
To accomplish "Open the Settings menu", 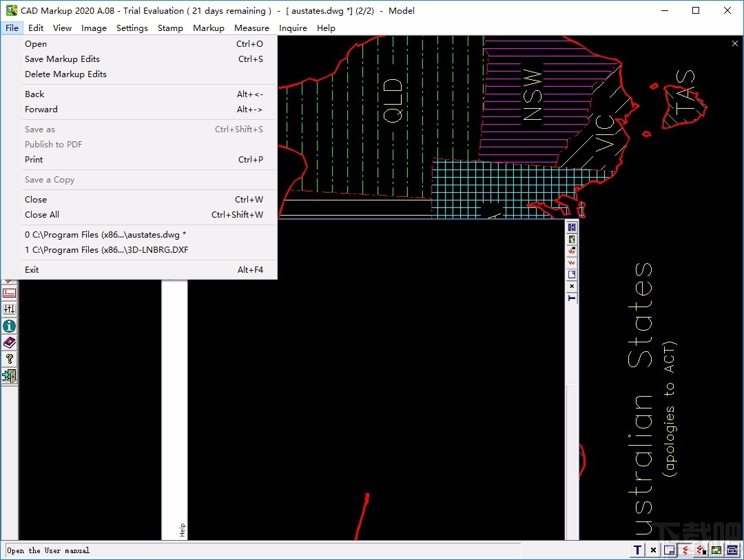I will pos(132,28).
